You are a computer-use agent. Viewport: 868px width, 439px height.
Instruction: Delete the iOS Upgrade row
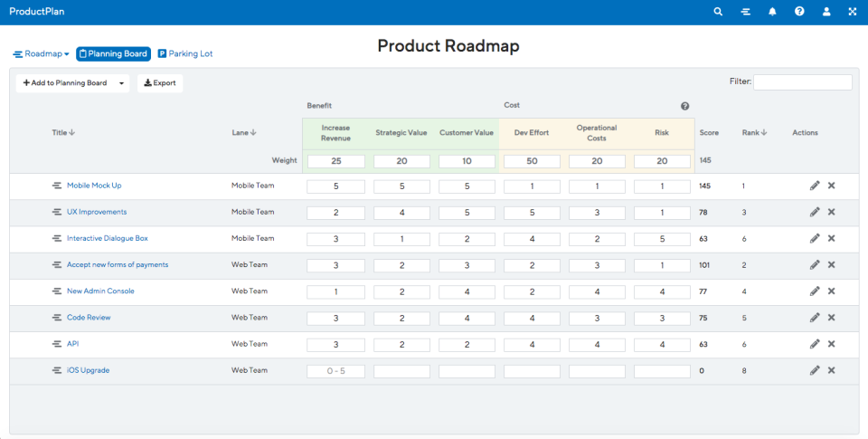pos(832,370)
